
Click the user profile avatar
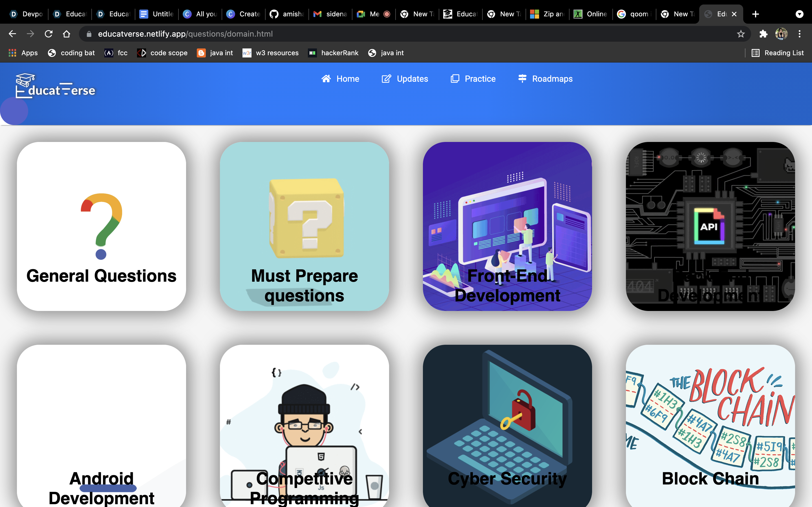(x=781, y=34)
